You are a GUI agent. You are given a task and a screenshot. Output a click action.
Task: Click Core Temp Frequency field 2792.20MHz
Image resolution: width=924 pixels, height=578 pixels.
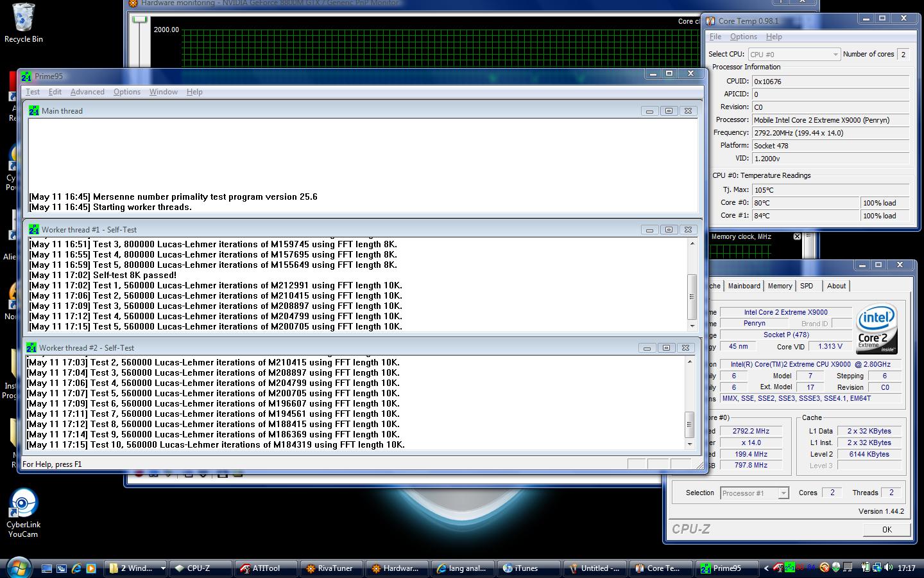(830, 133)
